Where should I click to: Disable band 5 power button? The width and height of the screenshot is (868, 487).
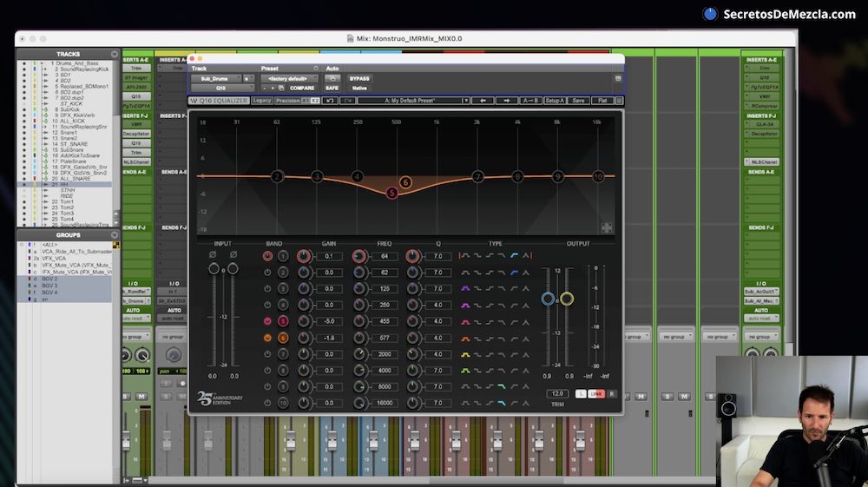267,321
